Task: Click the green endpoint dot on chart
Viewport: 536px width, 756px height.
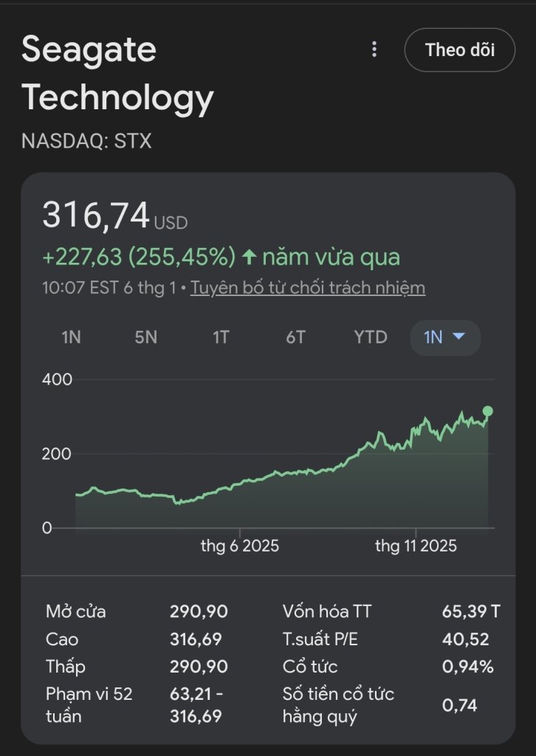Action: pos(487,411)
